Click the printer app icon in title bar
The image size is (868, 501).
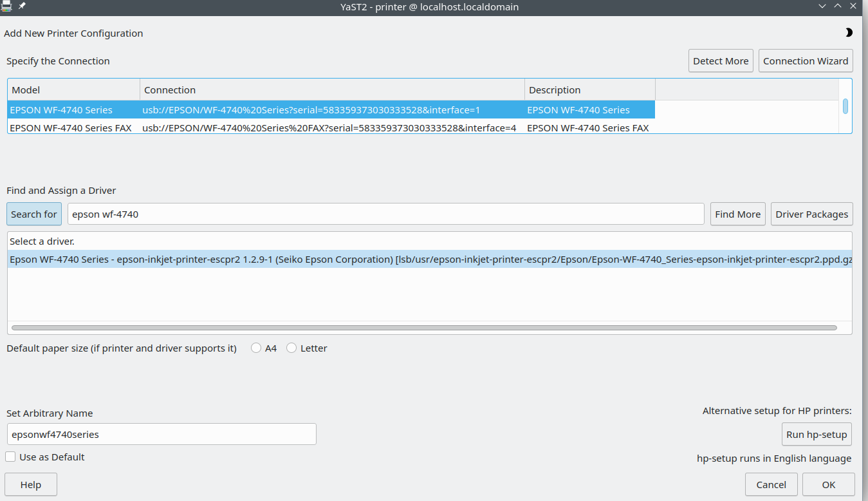[x=6, y=6]
